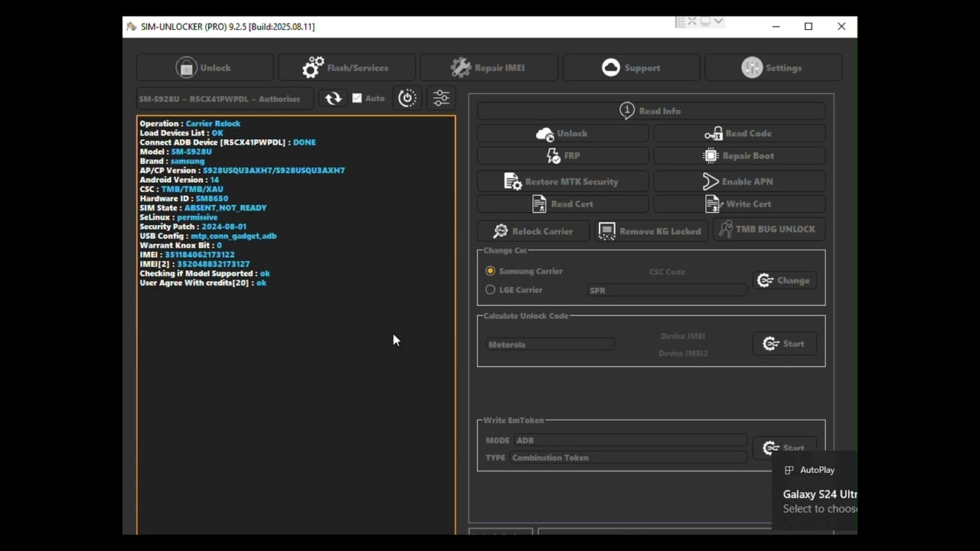
Task: Switch to Flash/Services tab
Action: (x=346, y=67)
